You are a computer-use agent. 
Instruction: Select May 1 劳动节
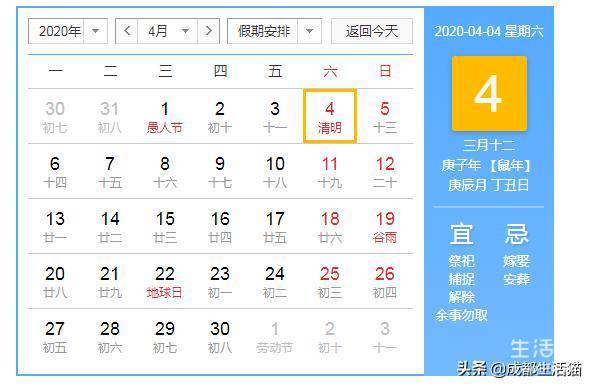pos(275,336)
